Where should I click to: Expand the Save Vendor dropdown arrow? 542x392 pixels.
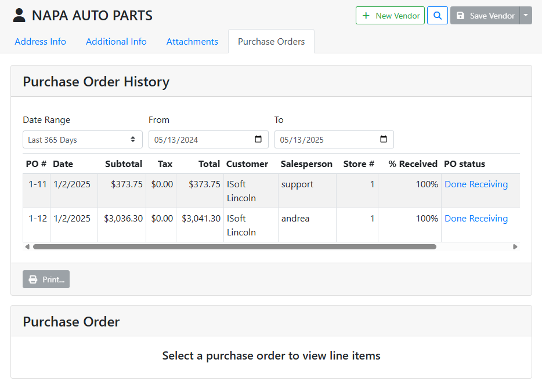click(x=526, y=16)
